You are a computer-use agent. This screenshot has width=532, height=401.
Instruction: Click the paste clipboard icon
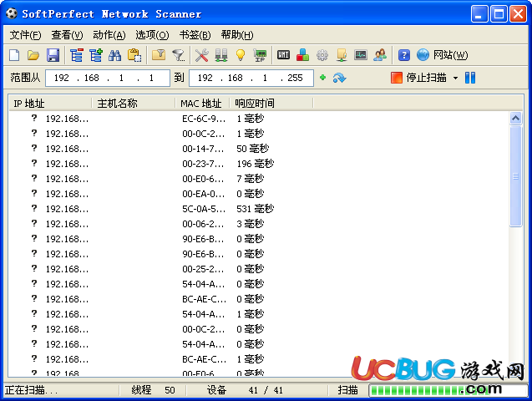coord(134,55)
